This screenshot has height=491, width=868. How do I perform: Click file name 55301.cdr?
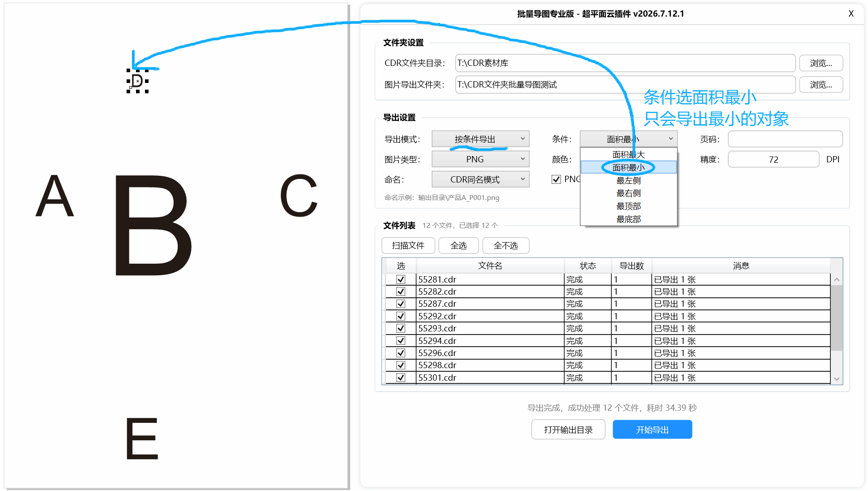point(437,378)
